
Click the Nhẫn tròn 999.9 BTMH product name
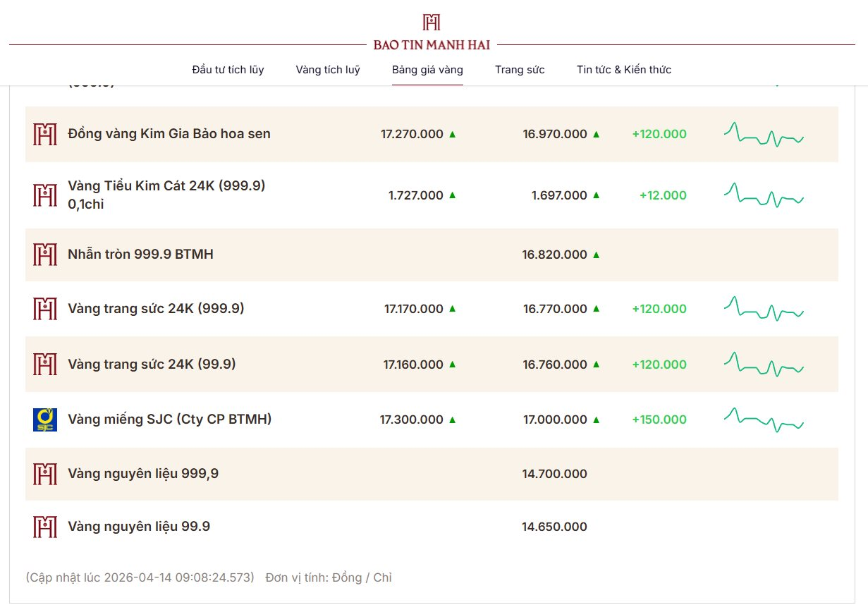coord(140,255)
